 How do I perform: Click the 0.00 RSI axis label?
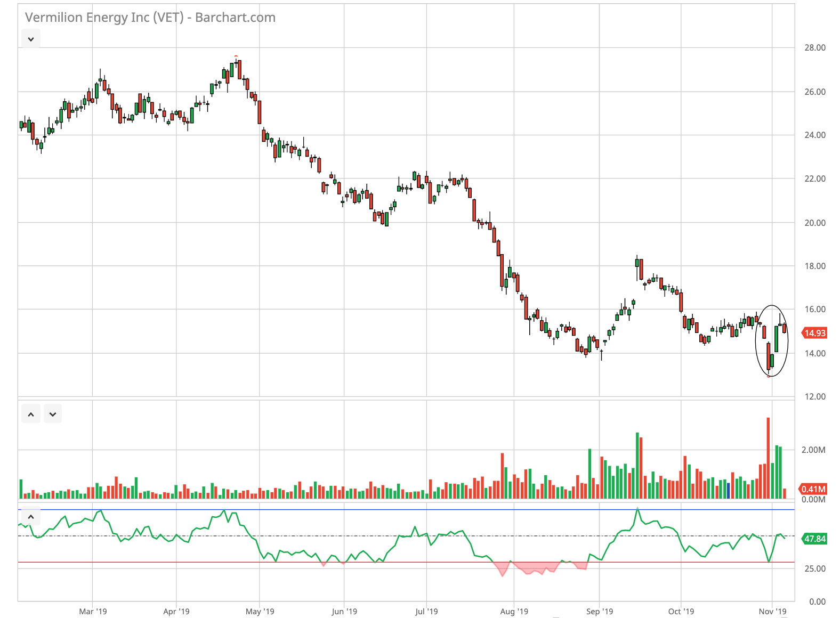[817, 602]
